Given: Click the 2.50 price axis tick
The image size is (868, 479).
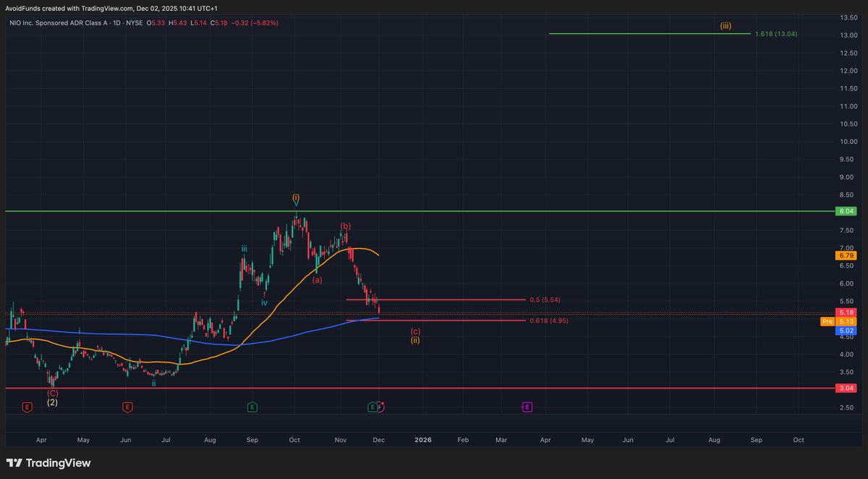Looking at the screenshot, I should [848, 407].
